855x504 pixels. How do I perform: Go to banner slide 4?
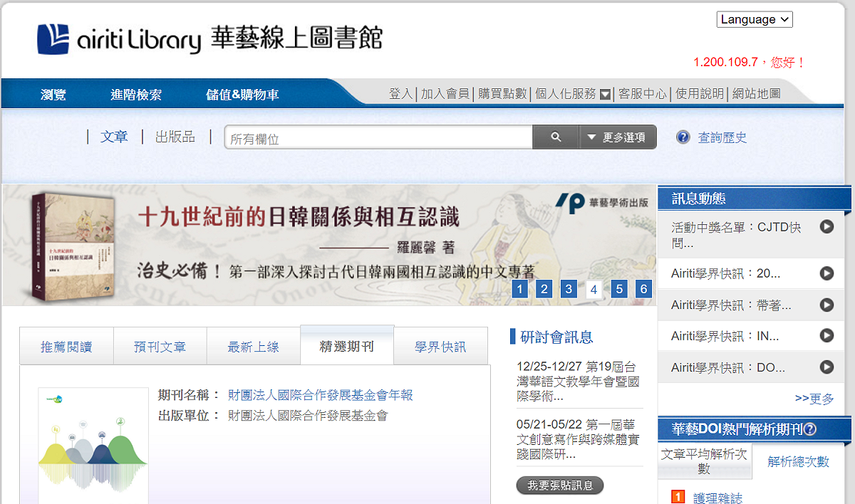[x=594, y=288]
